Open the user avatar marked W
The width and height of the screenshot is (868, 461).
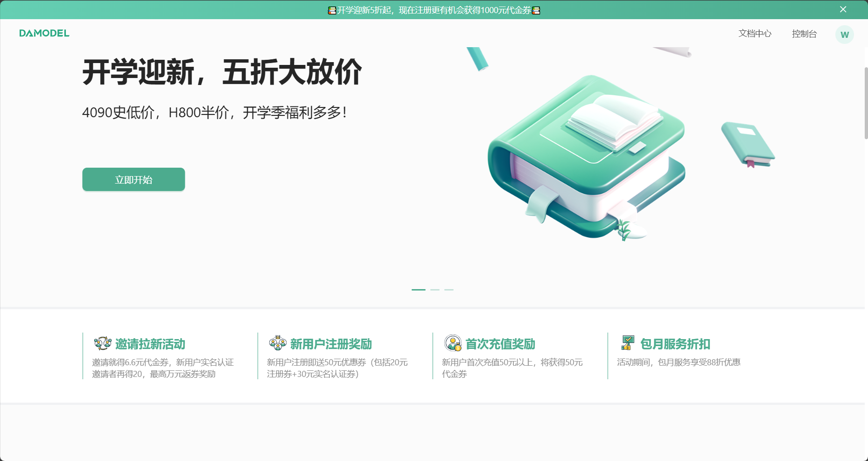[844, 34]
